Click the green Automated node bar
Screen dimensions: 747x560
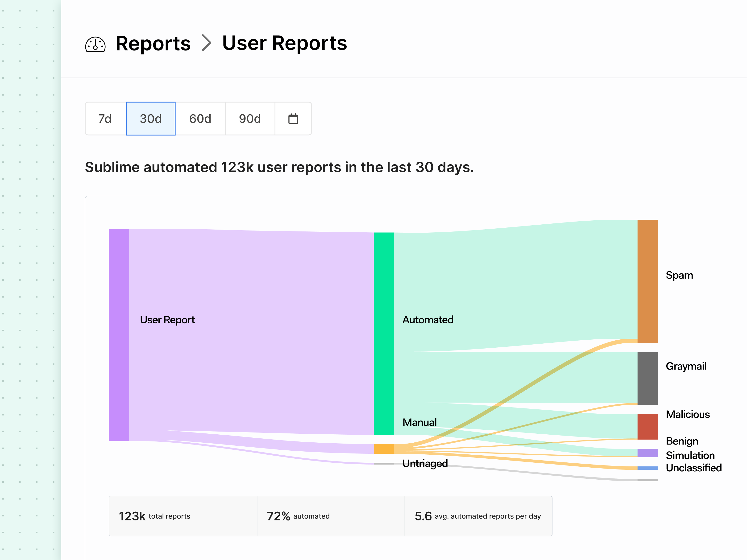[384, 333]
